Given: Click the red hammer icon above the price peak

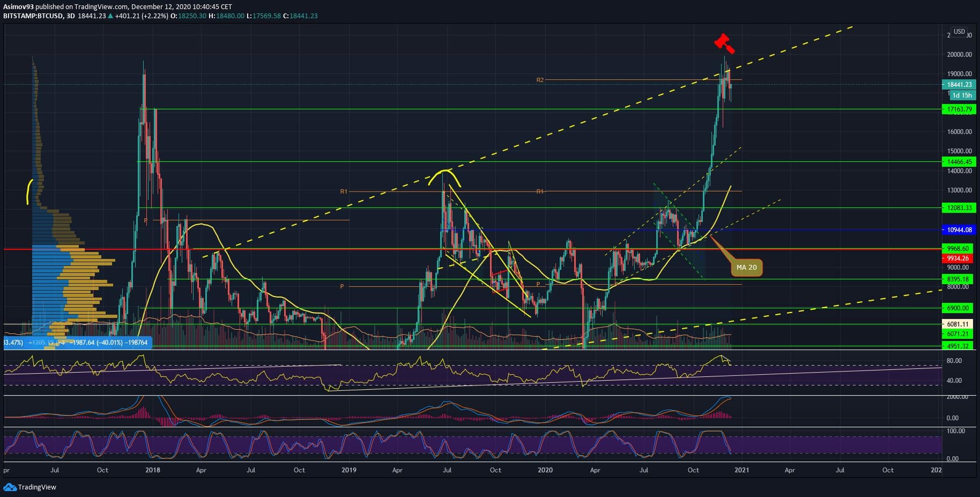Looking at the screenshot, I should [x=724, y=43].
